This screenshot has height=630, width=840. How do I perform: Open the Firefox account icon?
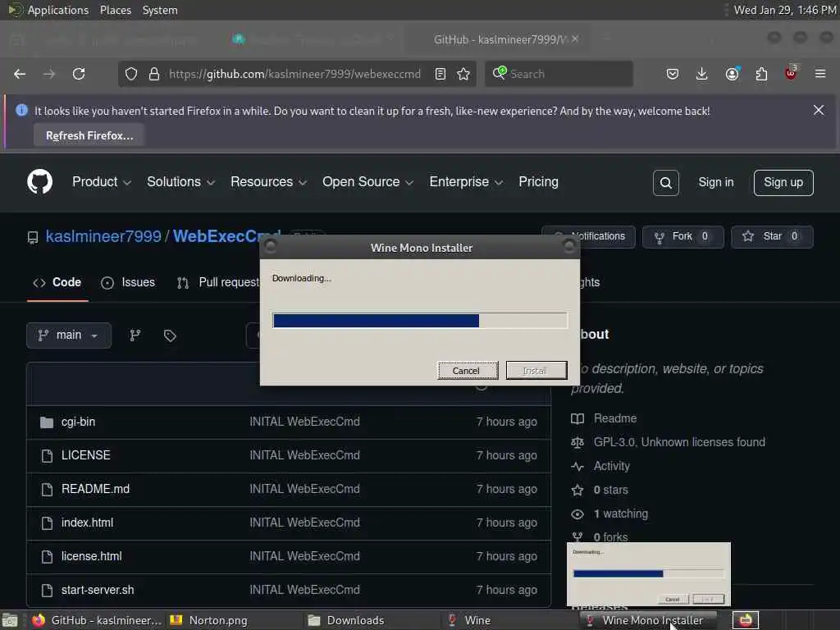pyautogui.click(x=732, y=74)
